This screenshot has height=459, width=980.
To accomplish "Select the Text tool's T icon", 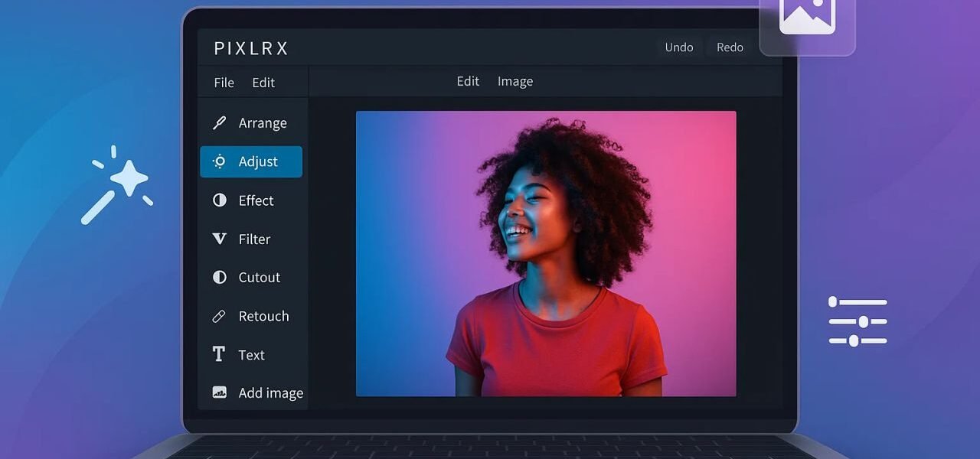I will pos(220,353).
